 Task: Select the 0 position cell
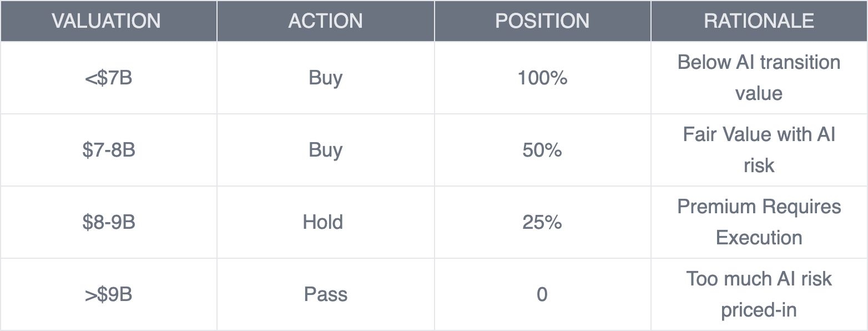(x=542, y=294)
